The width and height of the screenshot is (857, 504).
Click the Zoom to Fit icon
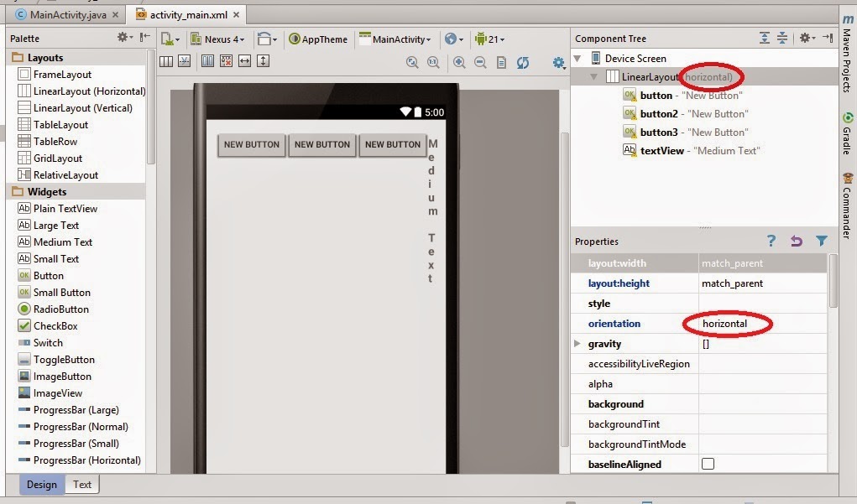point(411,63)
